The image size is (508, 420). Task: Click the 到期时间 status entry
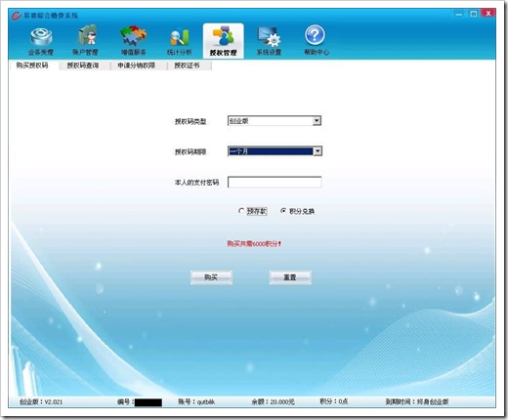click(417, 401)
